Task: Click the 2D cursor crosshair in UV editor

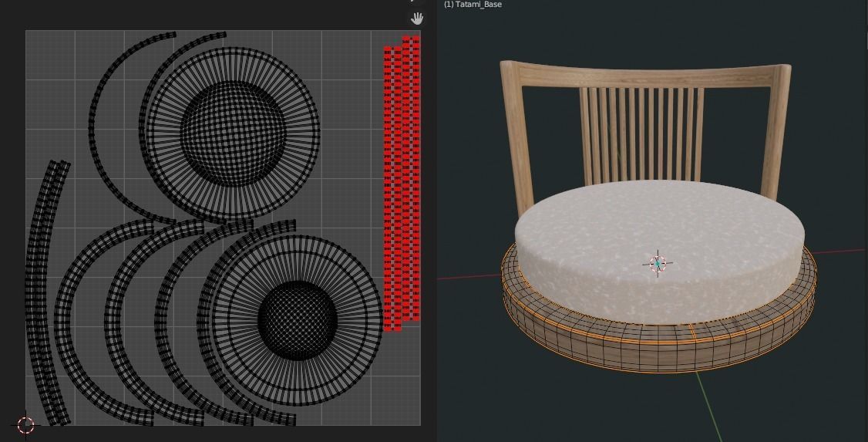Action: point(25,425)
